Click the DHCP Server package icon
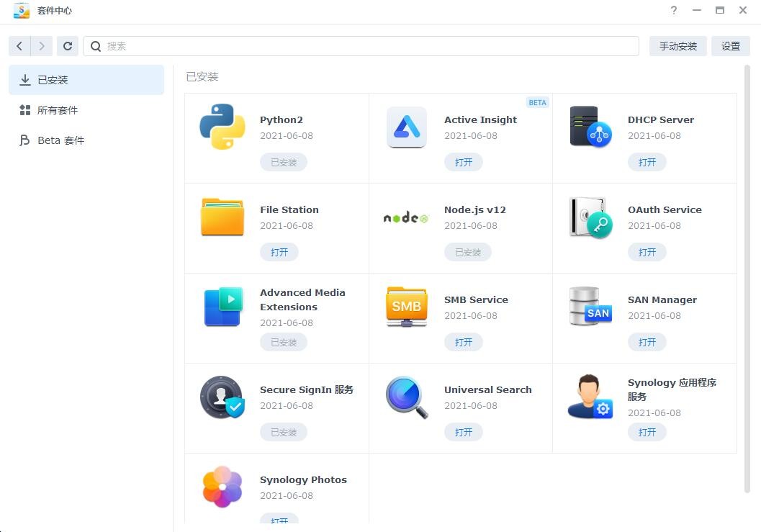761x532 pixels. pos(590,127)
